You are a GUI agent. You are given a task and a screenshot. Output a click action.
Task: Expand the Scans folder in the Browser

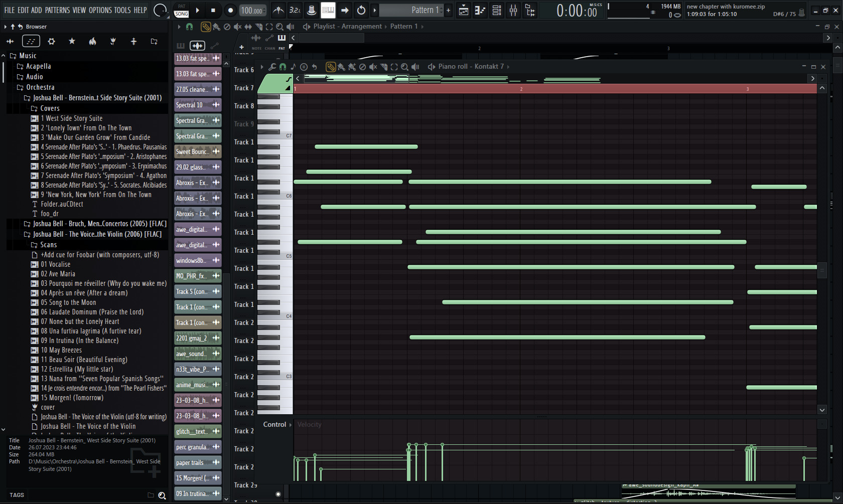coord(48,245)
